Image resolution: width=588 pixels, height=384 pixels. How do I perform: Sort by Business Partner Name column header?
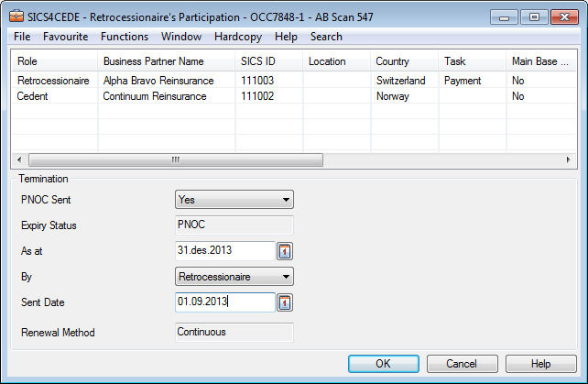coord(167,61)
